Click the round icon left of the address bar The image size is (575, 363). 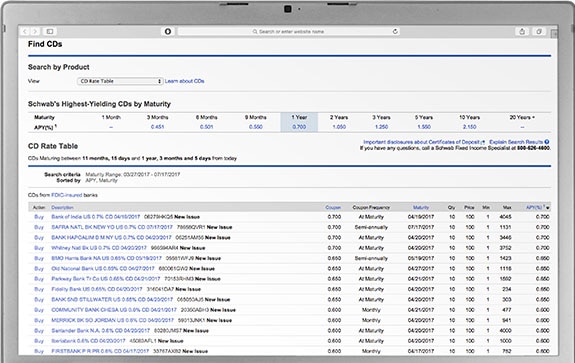[x=168, y=32]
